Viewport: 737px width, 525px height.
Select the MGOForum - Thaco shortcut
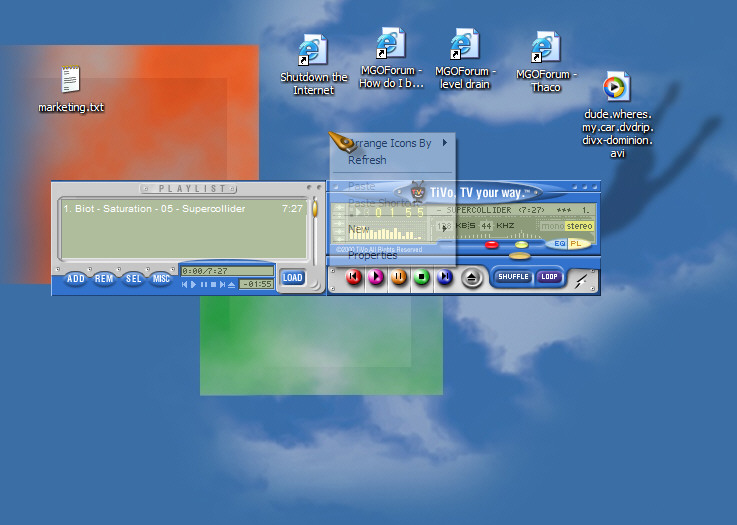coord(546,62)
